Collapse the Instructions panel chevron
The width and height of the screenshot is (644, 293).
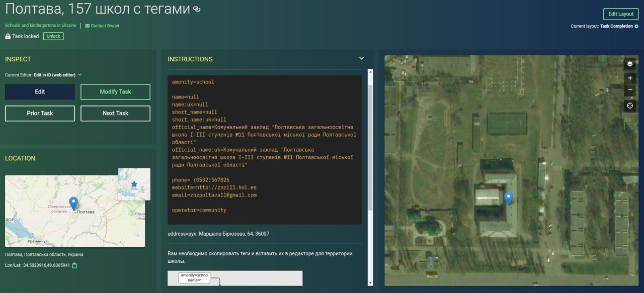point(361,58)
